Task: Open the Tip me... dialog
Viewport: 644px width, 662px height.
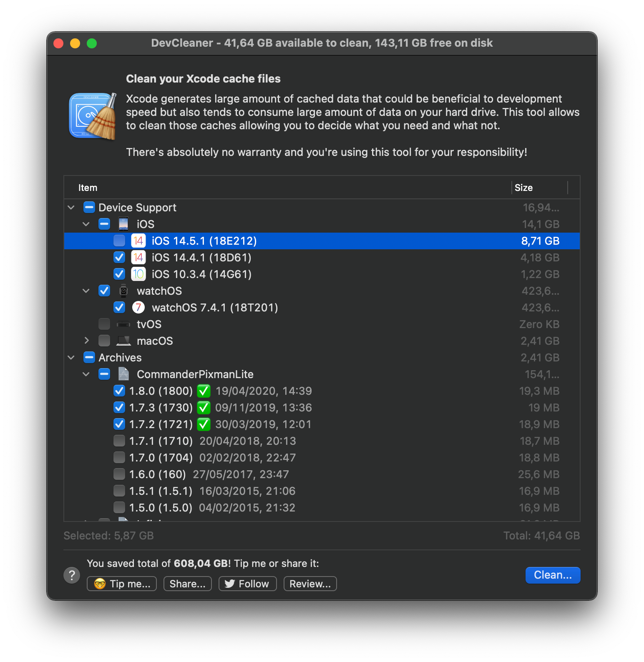Action: tap(122, 584)
